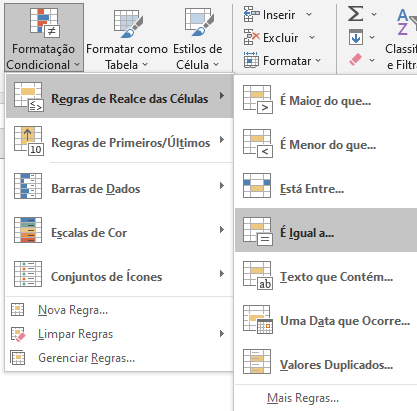Screen dimensions: 417x411
Task: Click the Inserir label
Action: 279,15
